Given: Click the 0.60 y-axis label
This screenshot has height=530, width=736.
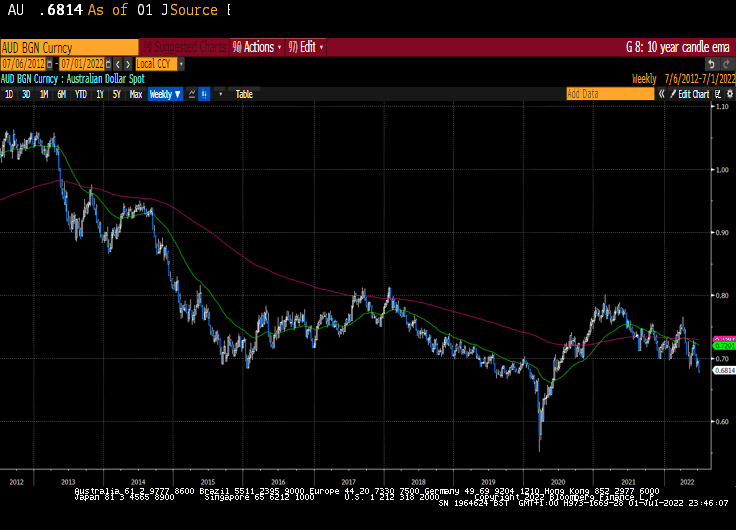Looking at the screenshot, I should (722, 422).
